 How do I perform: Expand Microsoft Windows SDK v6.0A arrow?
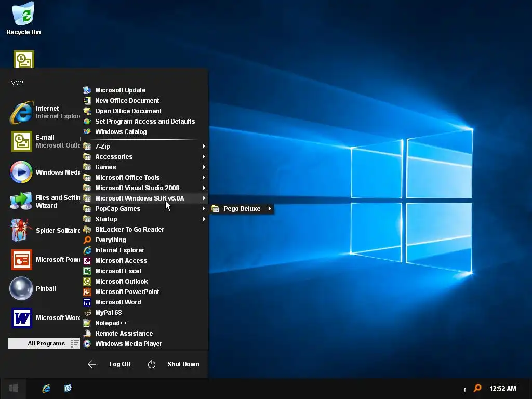204,198
